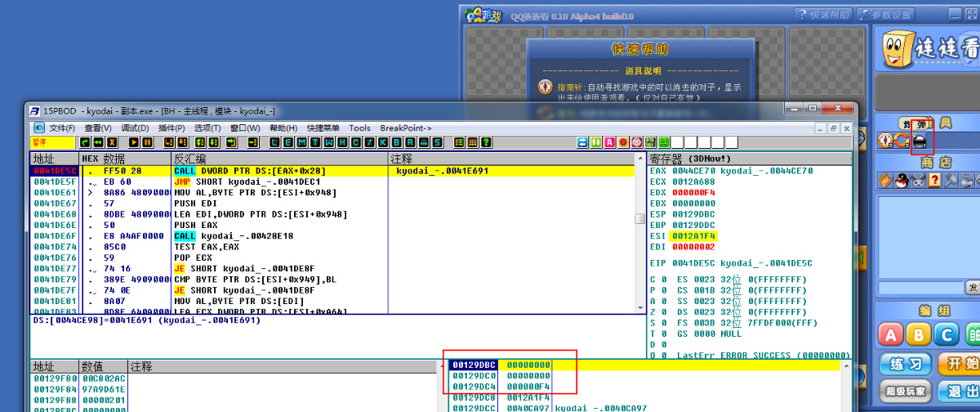Click the 练习 practice button

click(x=906, y=365)
